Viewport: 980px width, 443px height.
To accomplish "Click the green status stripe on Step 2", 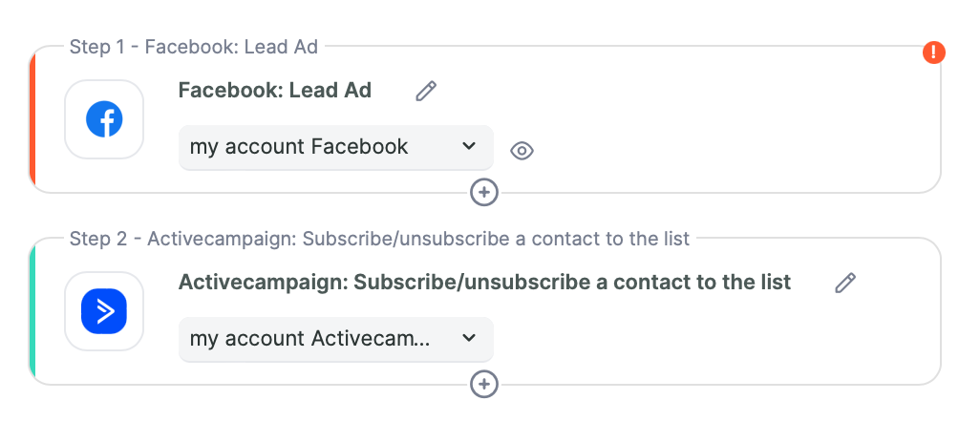I will tap(32, 311).
